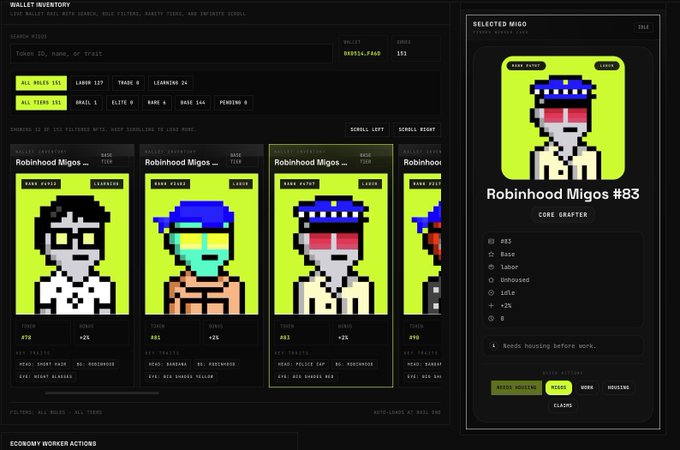Screen dimensions: 680x450
Task: Filter tiers by Elite 0
Action: tap(122, 103)
